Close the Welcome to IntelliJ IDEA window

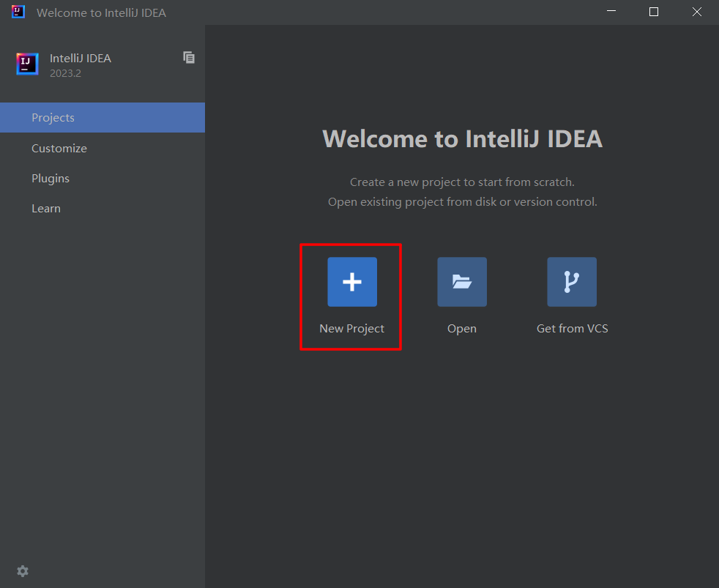point(697,12)
